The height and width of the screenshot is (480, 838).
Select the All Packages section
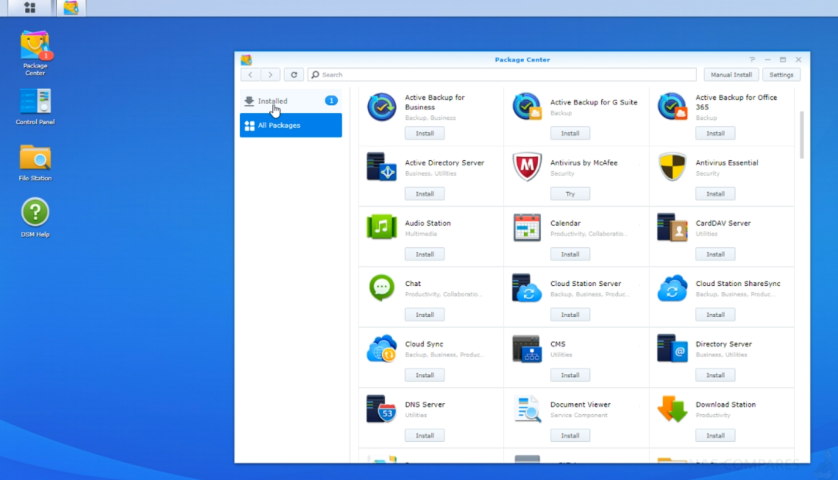(291, 125)
